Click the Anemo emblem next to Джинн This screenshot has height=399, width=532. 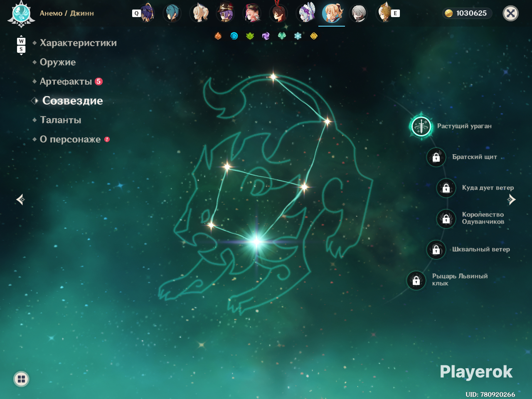tap(21, 14)
